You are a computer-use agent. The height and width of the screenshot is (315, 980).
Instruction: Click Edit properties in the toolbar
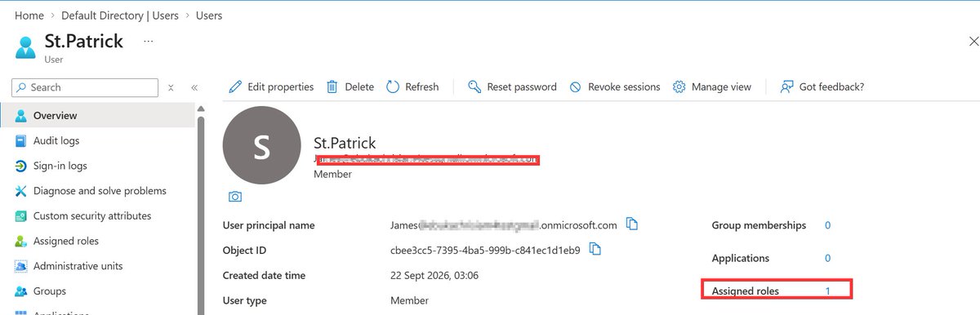(271, 87)
